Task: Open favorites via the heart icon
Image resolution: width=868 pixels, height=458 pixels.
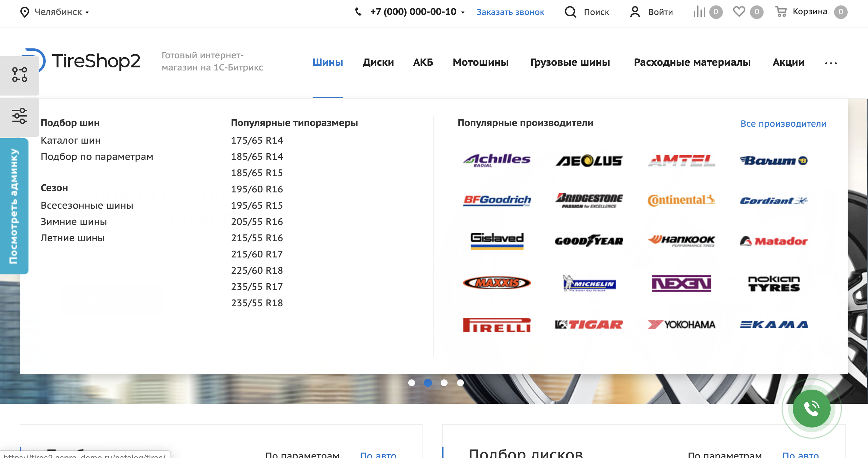Action: pos(739,12)
